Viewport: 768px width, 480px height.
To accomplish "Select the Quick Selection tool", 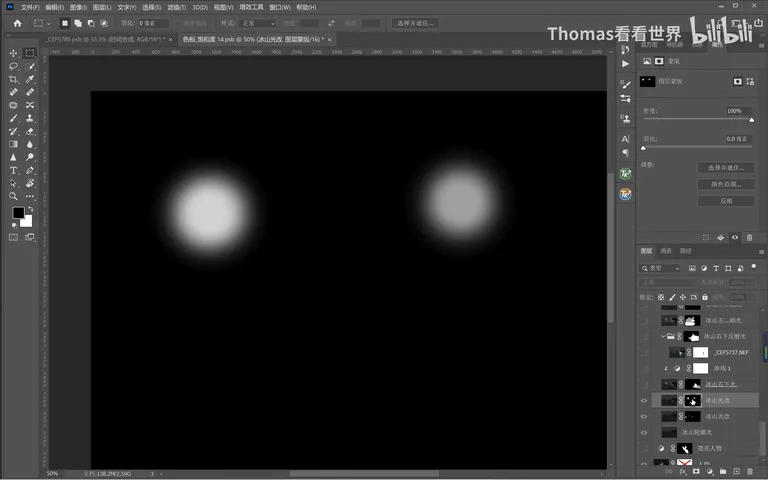I will click(x=30, y=66).
